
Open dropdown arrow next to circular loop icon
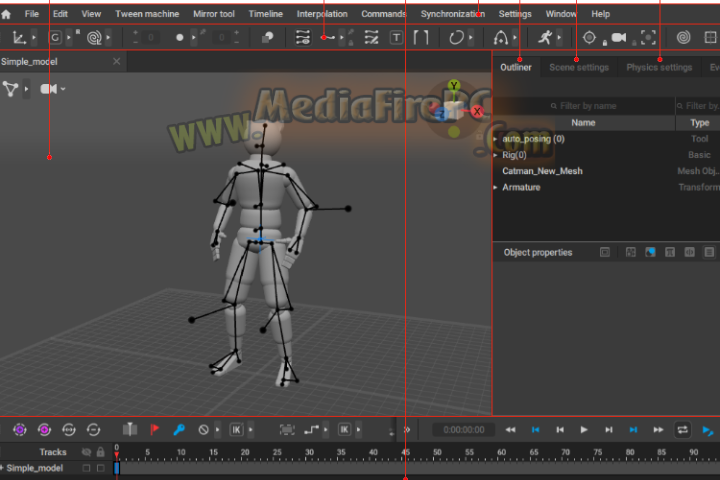coord(471,38)
